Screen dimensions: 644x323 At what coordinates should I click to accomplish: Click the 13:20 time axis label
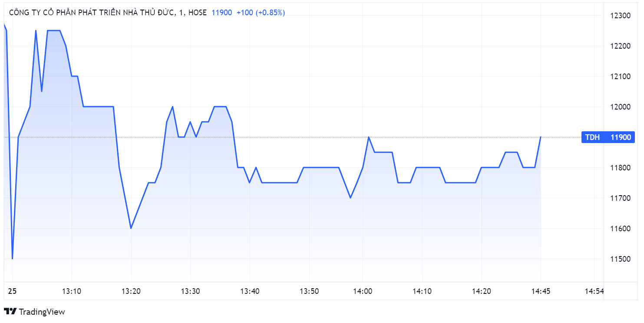131,291
